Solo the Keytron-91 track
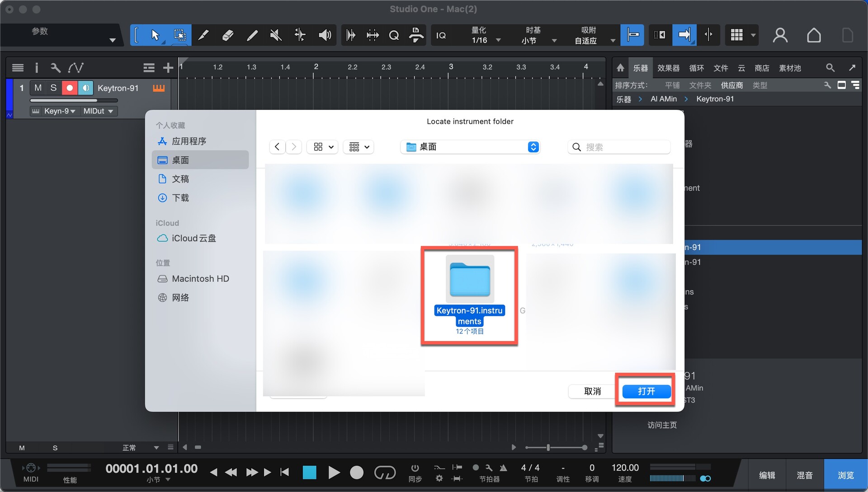The image size is (868, 492). (53, 88)
